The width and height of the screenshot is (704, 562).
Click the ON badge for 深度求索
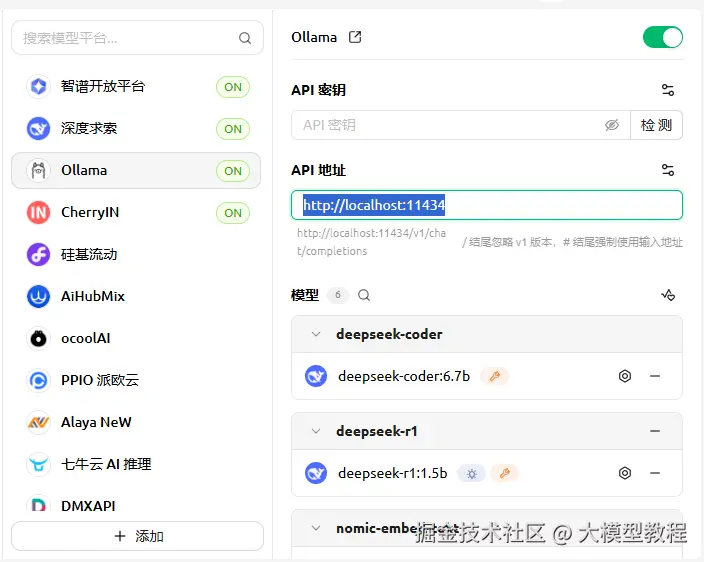coord(233,129)
